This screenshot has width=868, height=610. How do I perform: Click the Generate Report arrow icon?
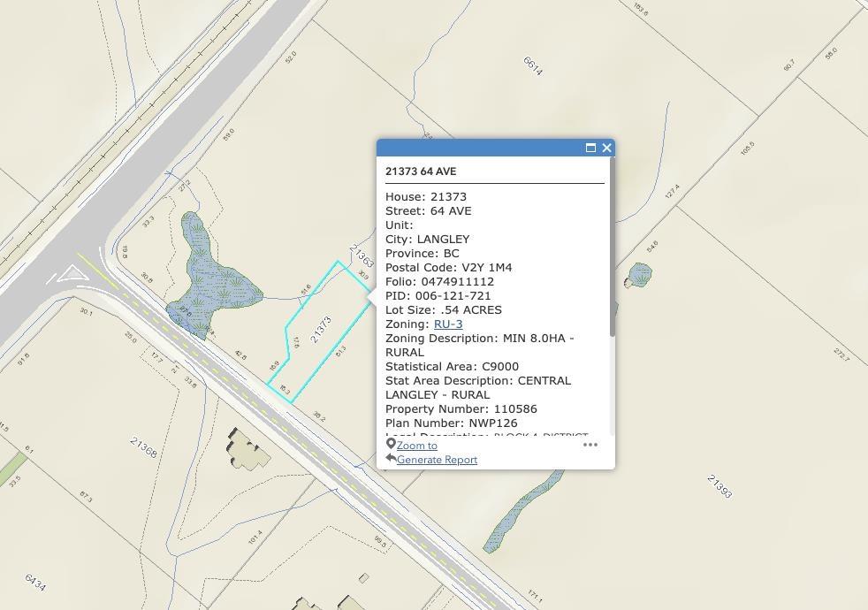coord(391,459)
